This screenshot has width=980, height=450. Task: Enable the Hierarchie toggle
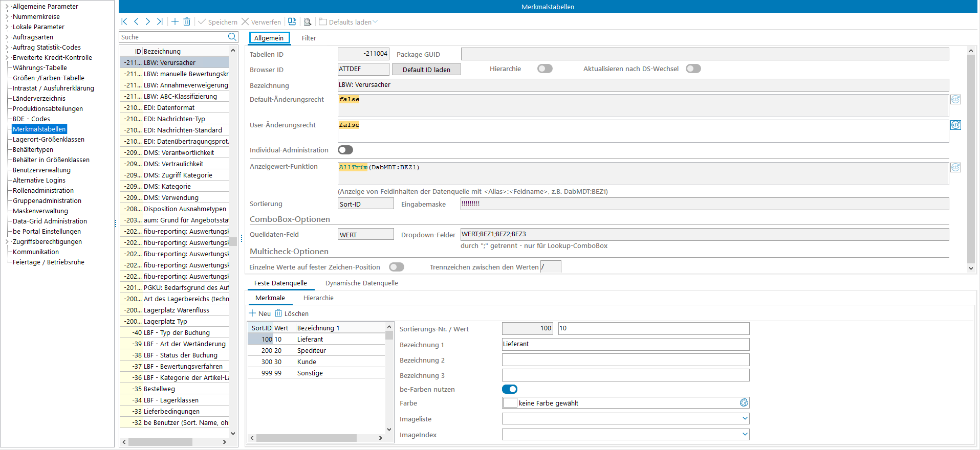(545, 69)
